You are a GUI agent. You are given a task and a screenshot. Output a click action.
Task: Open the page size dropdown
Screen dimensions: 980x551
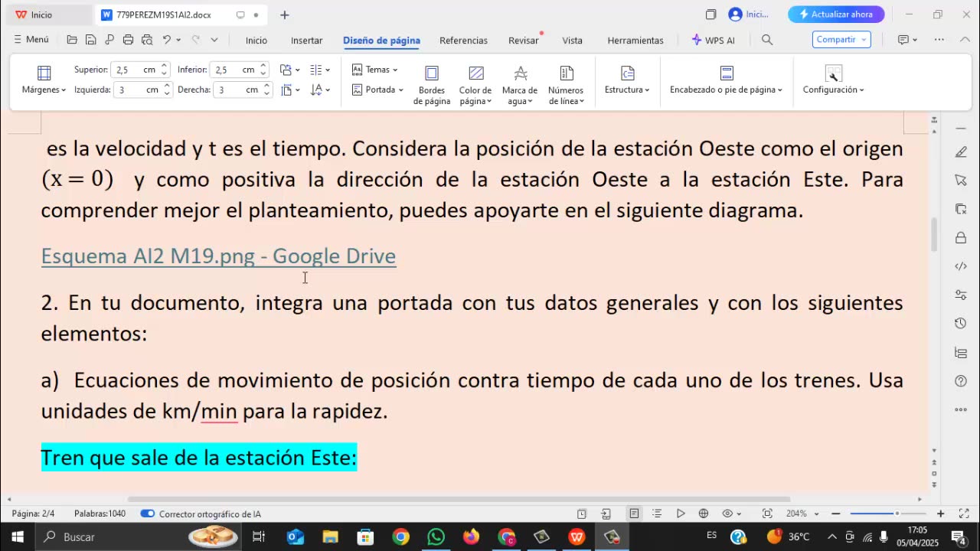click(290, 90)
